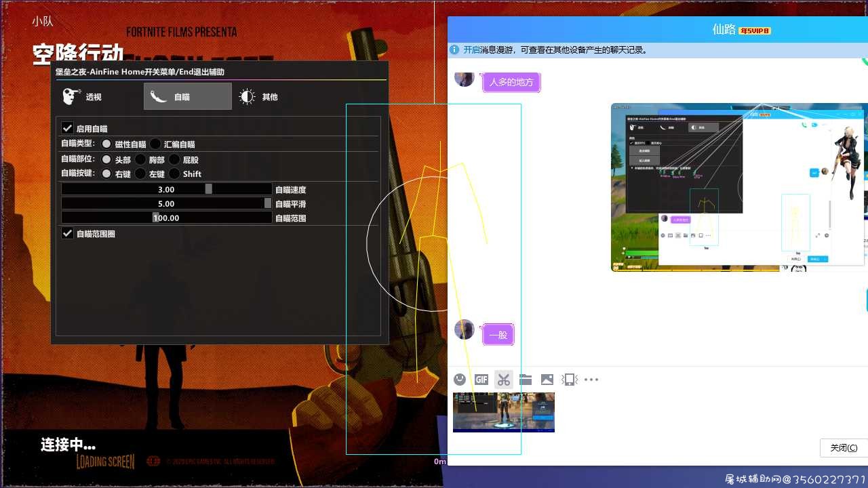Choose 屁股 as aim position
This screenshot has height=488, width=868.
[x=174, y=159]
